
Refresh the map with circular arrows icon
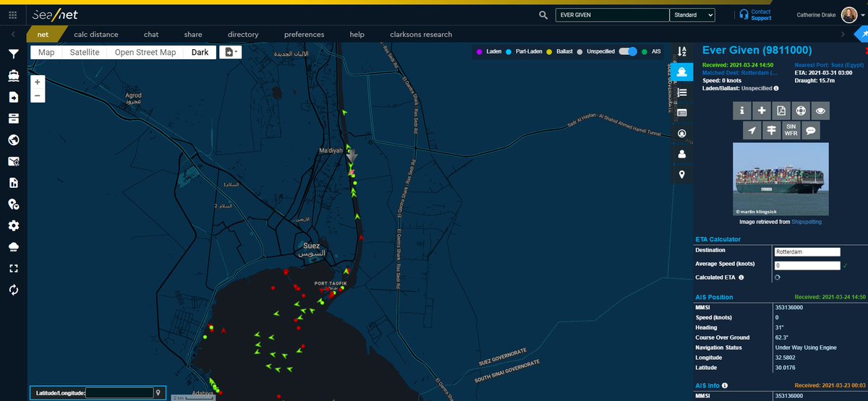click(13, 290)
